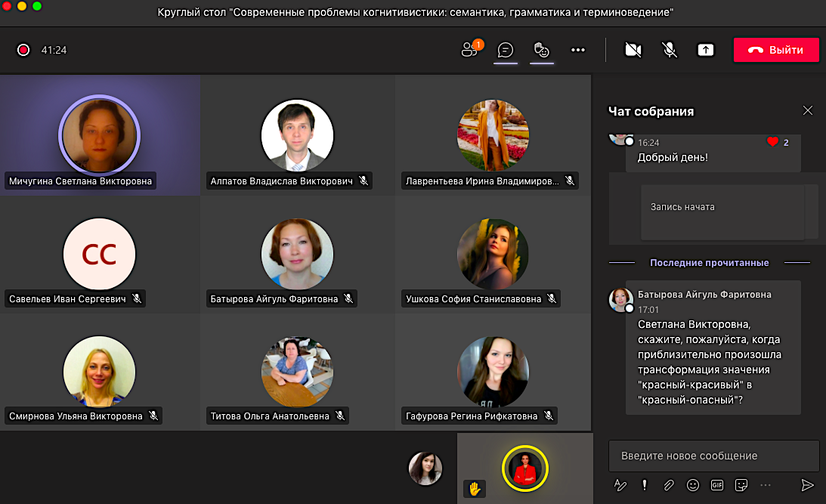Open the participants list icon

tap(471, 50)
